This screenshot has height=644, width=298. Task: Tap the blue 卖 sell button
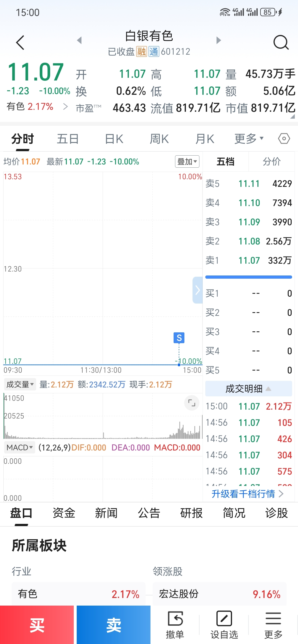coord(114,625)
